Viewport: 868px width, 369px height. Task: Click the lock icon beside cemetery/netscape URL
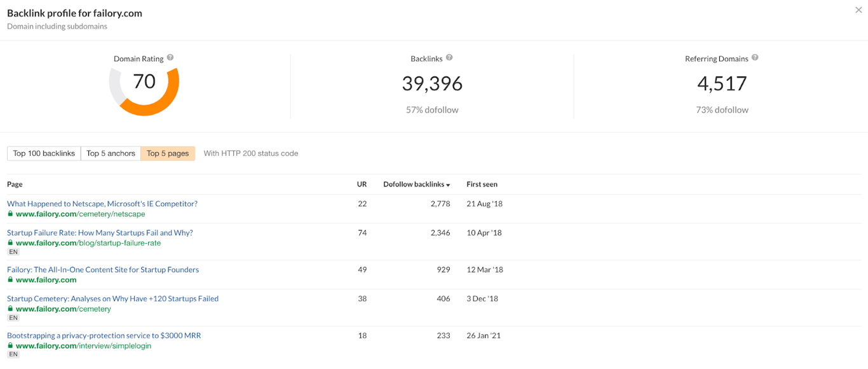10,214
